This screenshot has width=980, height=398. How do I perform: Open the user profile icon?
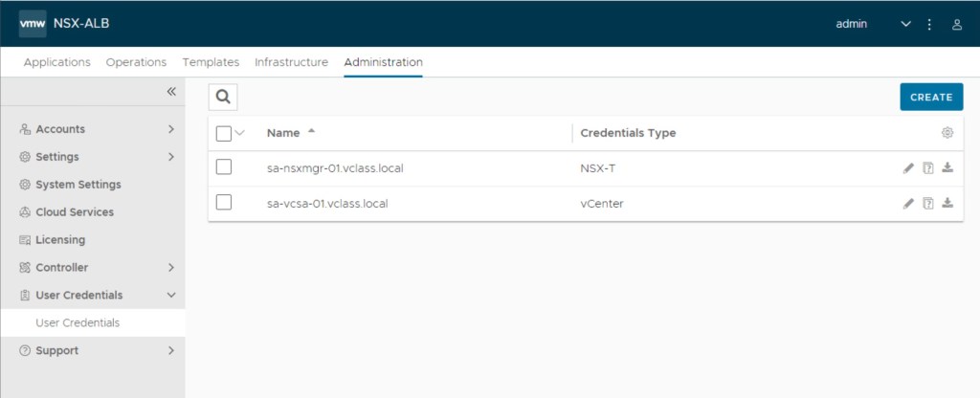pyautogui.click(x=956, y=24)
